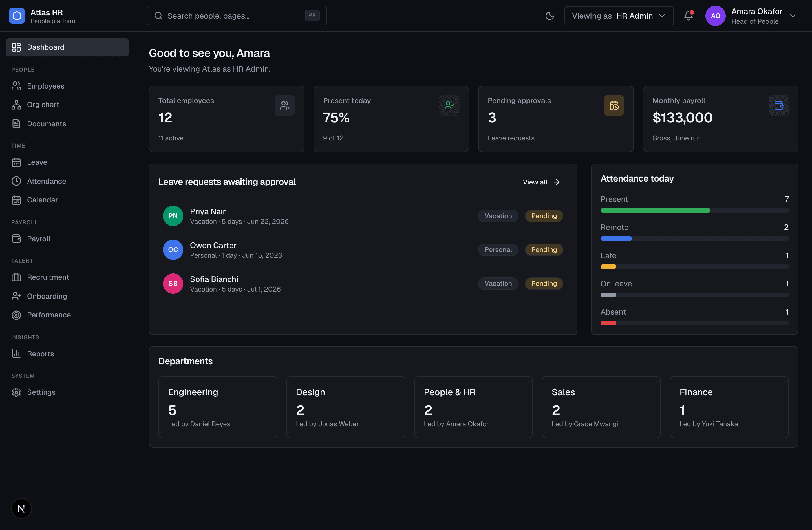
Task: Go to Documents
Action: point(67,124)
